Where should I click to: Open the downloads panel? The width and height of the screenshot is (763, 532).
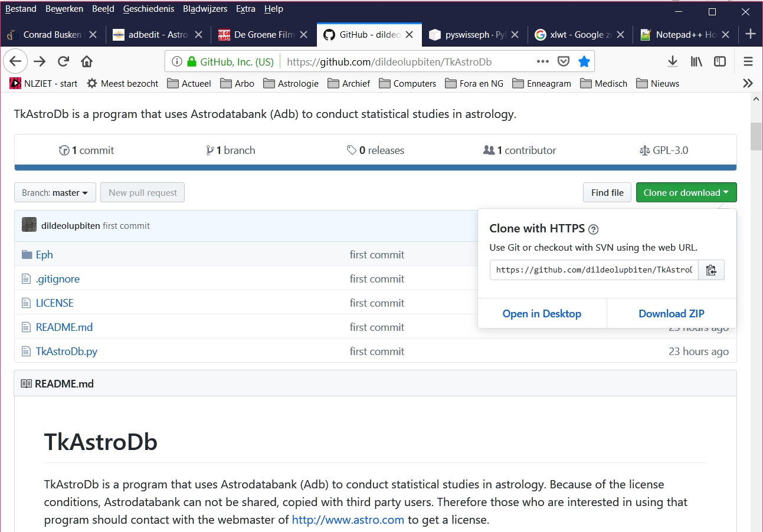(672, 61)
